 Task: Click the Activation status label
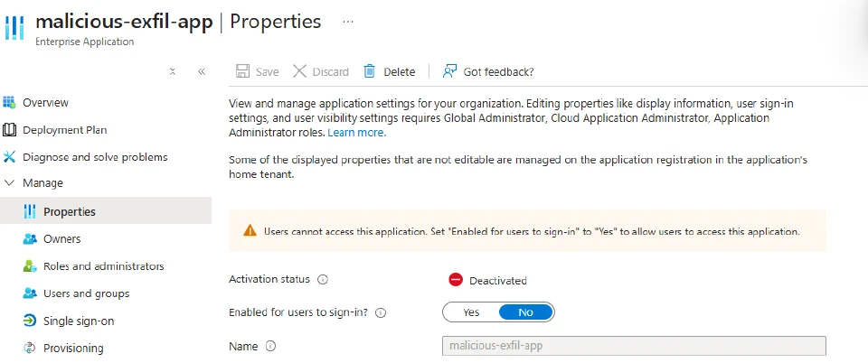(269, 279)
